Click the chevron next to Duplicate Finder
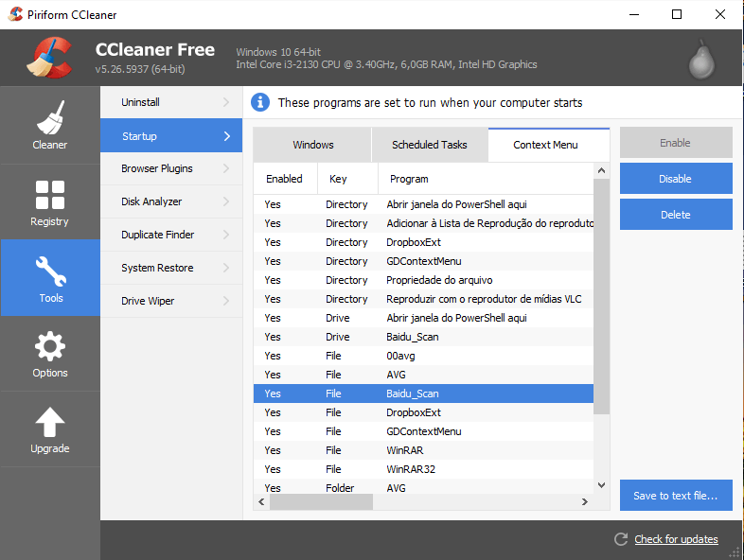The height and width of the screenshot is (560, 744). (x=226, y=235)
